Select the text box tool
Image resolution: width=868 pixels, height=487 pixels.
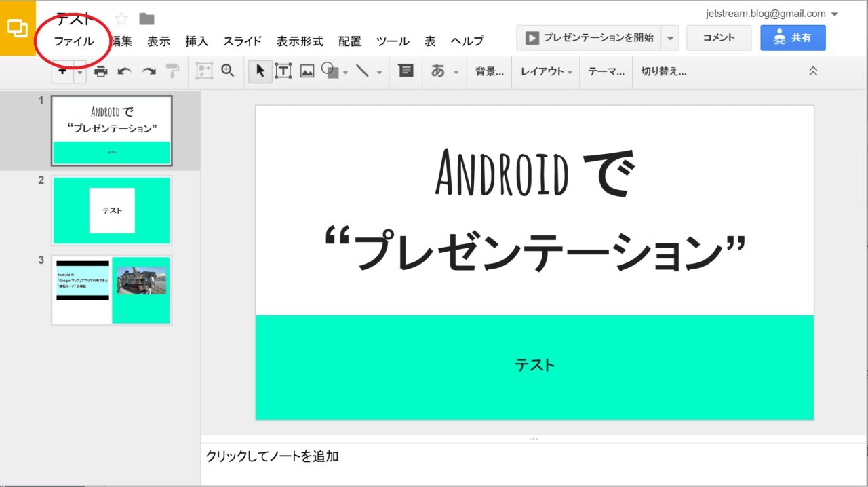283,71
